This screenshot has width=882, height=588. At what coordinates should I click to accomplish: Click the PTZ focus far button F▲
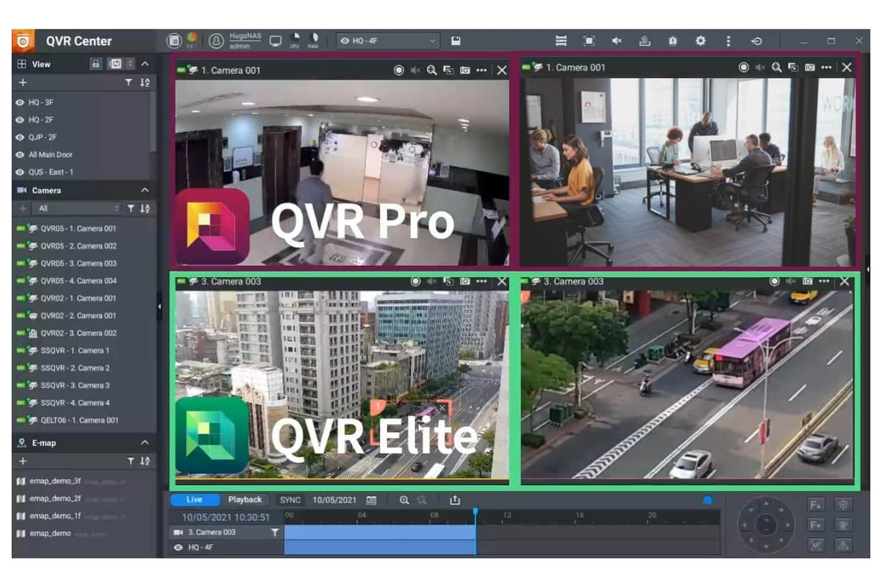pos(816,505)
